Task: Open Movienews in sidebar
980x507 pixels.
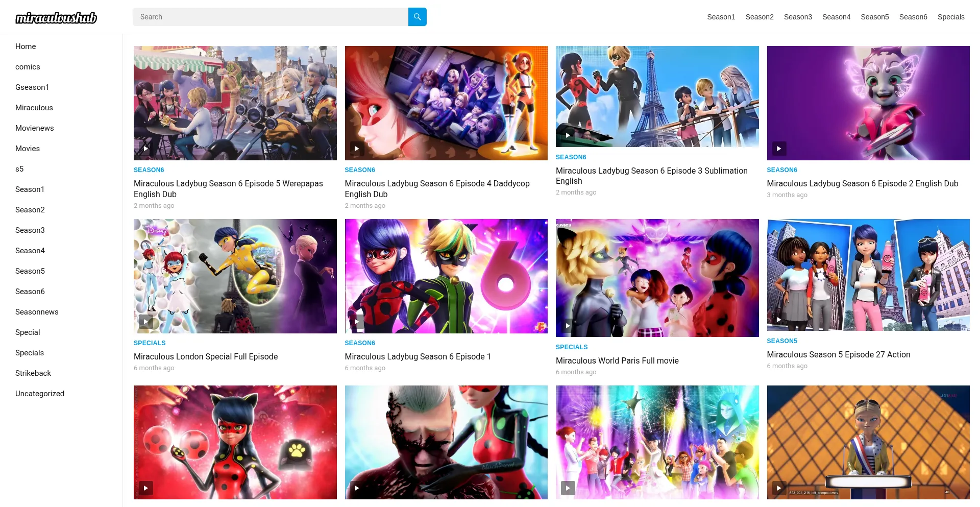Action: pyautogui.click(x=35, y=128)
